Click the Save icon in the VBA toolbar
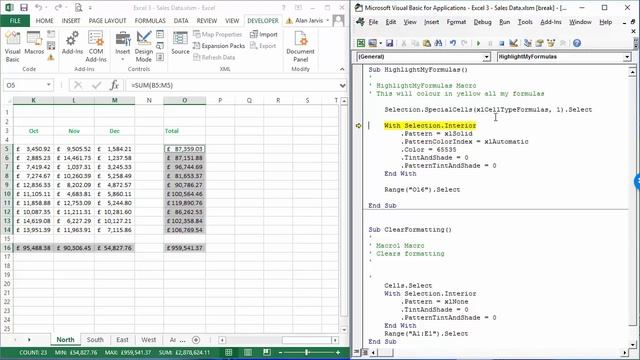This screenshot has width=640, height=360. 389,43
